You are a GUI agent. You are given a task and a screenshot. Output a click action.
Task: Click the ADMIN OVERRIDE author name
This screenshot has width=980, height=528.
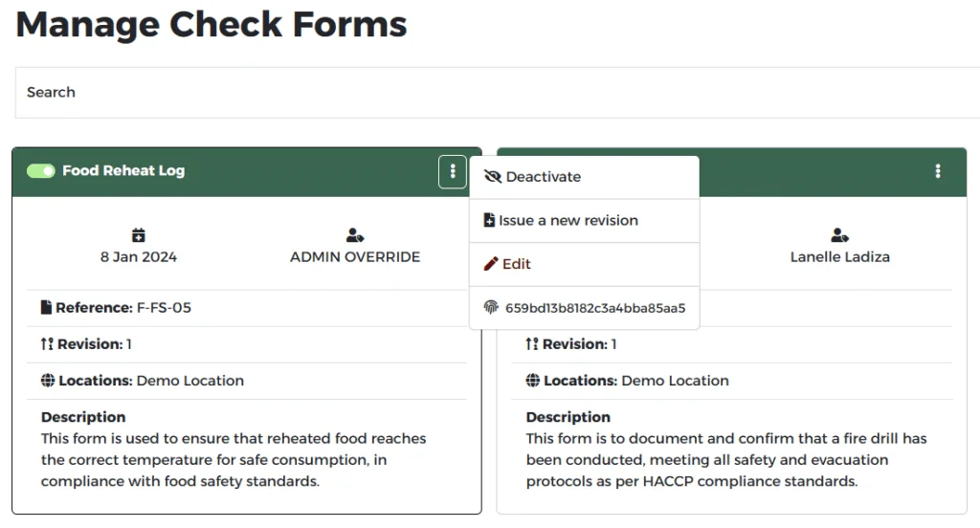[x=355, y=257]
